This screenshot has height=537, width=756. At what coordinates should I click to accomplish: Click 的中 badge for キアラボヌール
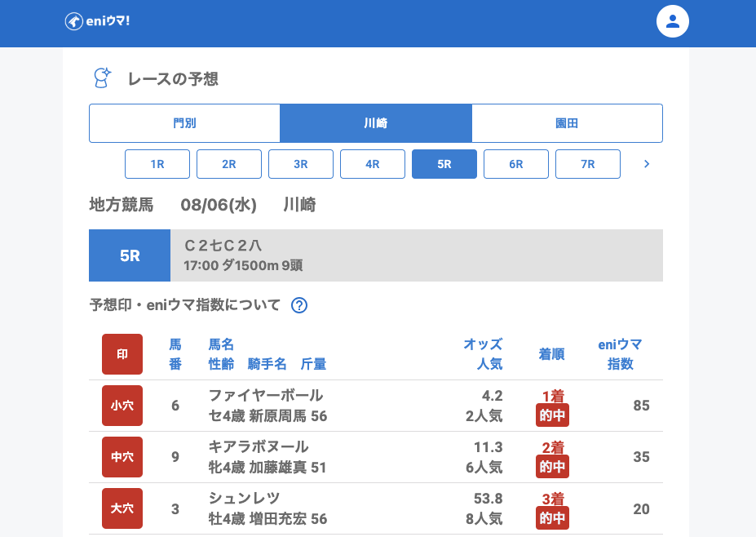[x=552, y=467]
